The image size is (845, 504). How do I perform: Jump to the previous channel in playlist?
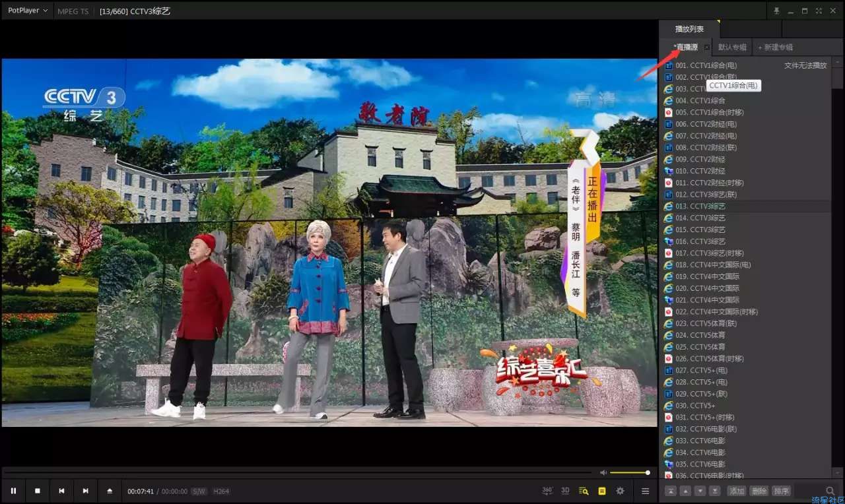(x=61, y=491)
